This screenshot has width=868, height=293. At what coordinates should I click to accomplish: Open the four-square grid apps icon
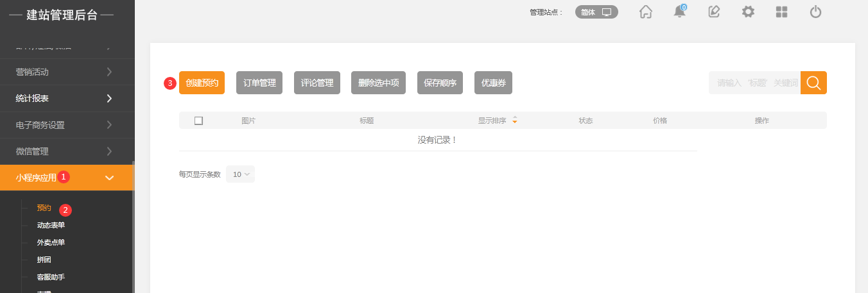[781, 12]
